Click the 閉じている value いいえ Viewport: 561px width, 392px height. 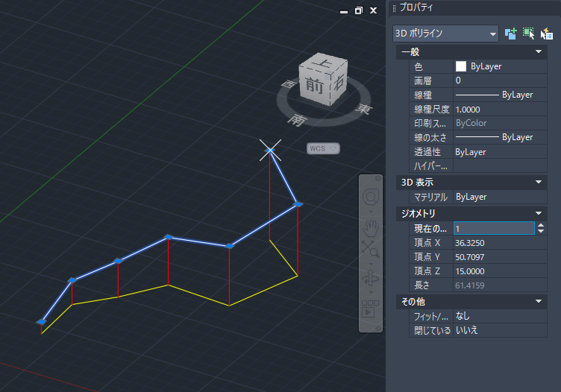[466, 330]
